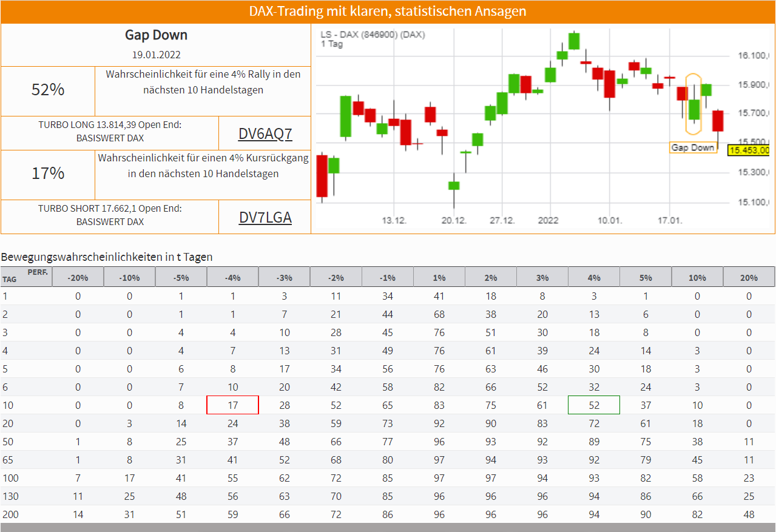Click value 51 in row 3 under 2%
This screenshot has width=776, height=532.
[x=491, y=332]
